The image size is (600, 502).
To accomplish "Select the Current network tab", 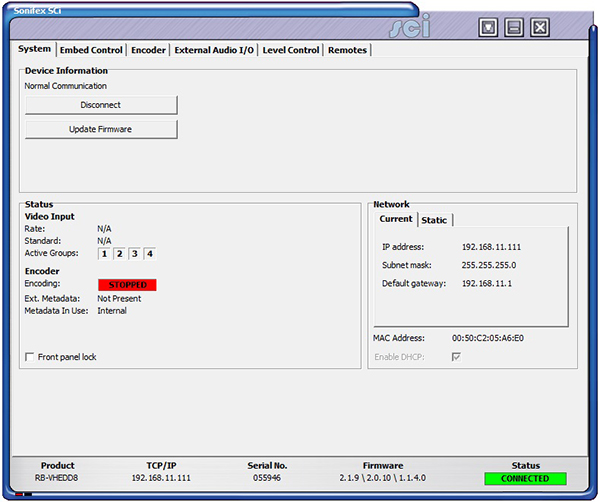I will [x=396, y=219].
